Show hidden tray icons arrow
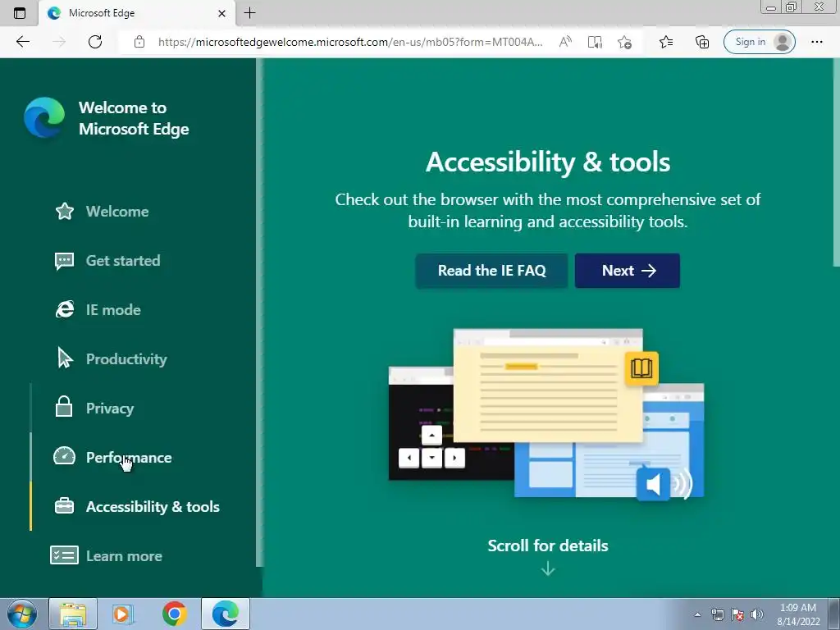Screen dimensions: 840x630 coord(697,614)
